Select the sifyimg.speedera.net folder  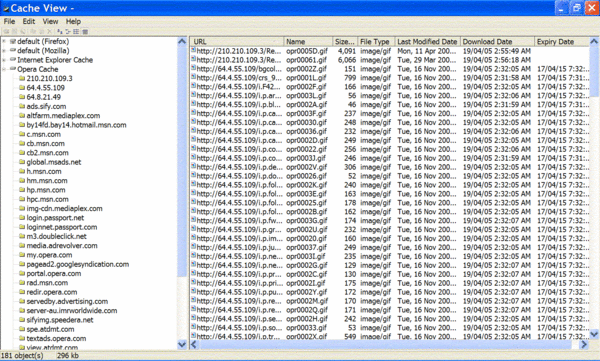click(60, 320)
